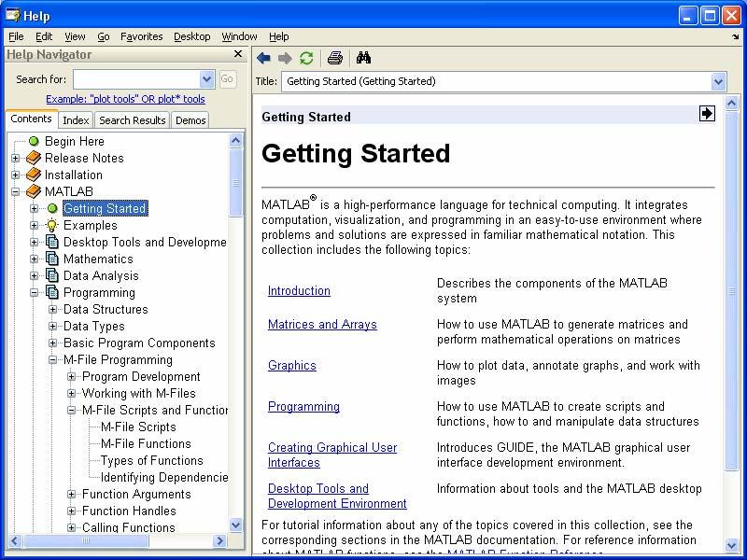Open the Favorites menu
The width and height of the screenshot is (747, 560).
click(142, 36)
